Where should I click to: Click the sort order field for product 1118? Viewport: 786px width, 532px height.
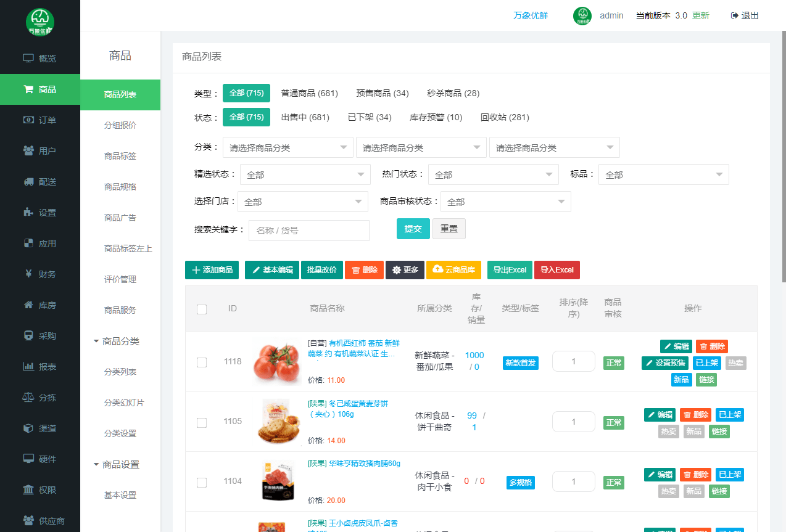click(574, 361)
